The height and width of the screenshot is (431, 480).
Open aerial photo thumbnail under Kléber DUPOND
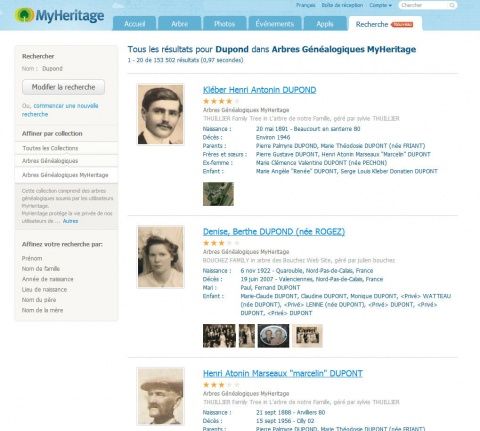[218, 194]
